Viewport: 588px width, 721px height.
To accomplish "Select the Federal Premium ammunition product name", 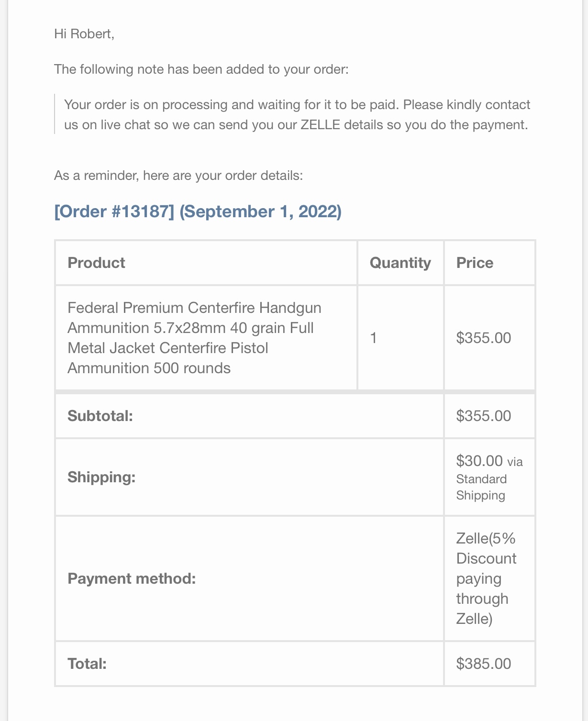I will 194,338.
